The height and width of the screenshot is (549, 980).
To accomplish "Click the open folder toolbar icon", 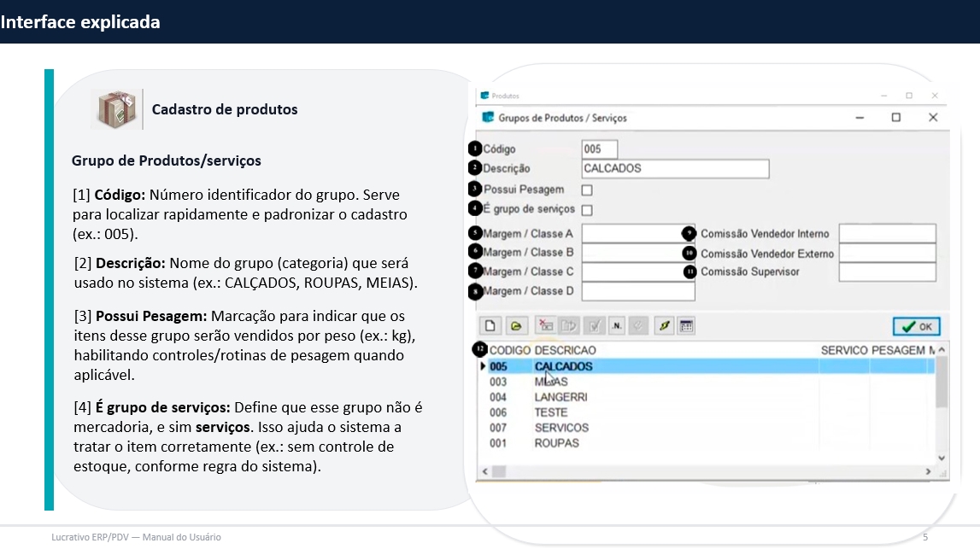I will [515, 325].
